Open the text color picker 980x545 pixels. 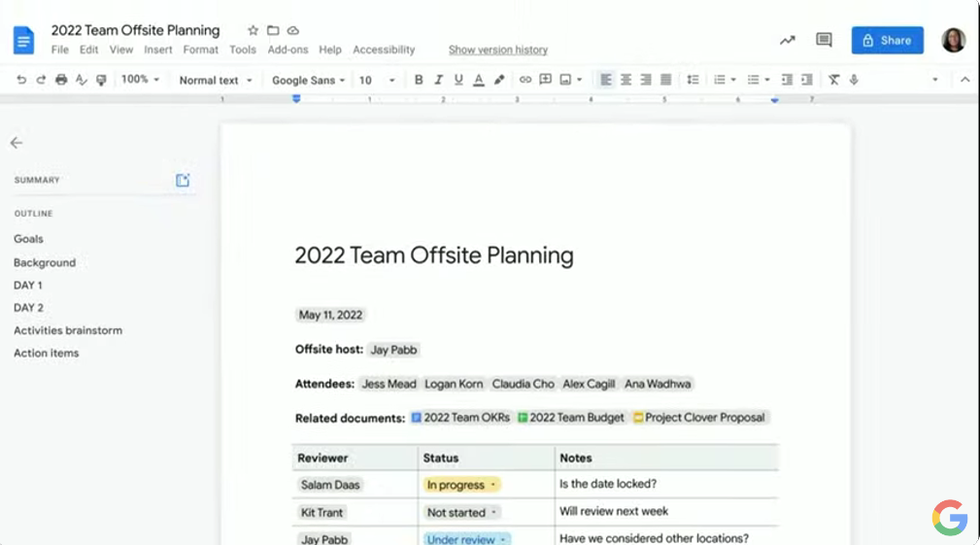(x=479, y=80)
